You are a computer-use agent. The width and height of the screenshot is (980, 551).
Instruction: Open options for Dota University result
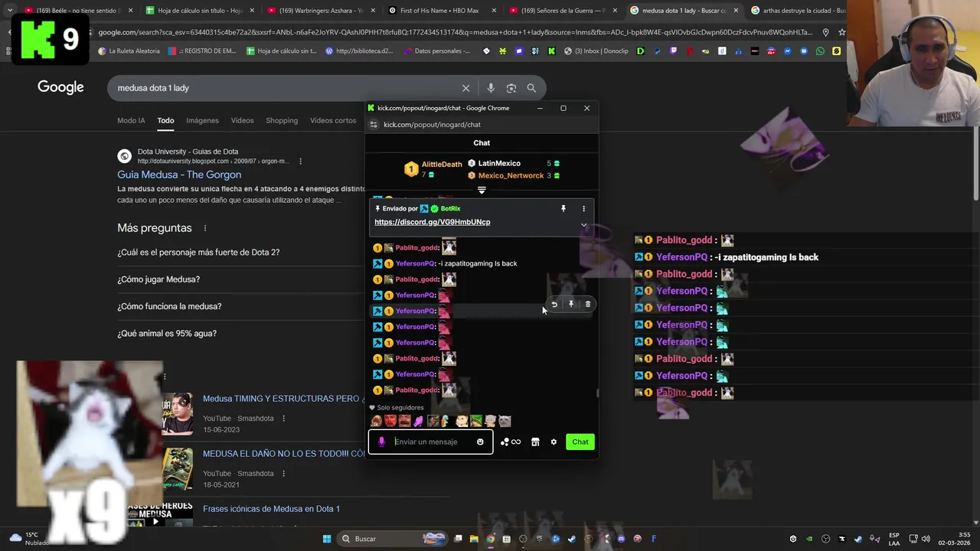(x=301, y=161)
